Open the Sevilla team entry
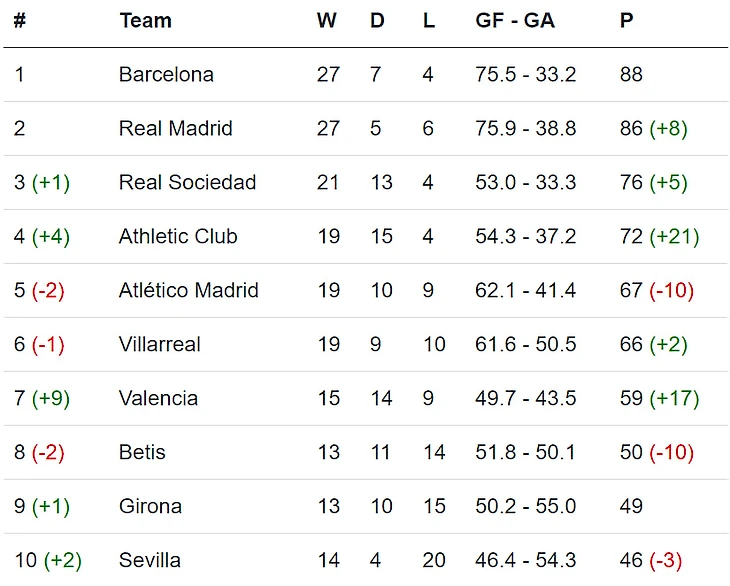 tap(149, 560)
